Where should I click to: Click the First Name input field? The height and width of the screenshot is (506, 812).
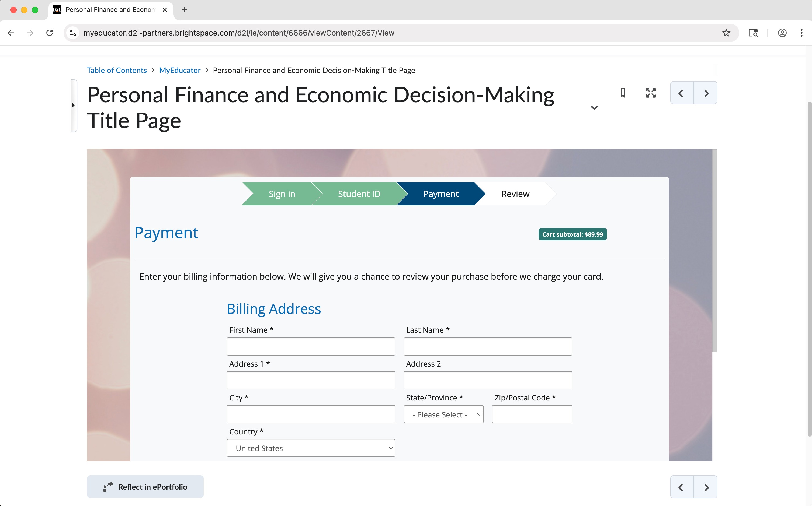click(x=311, y=346)
